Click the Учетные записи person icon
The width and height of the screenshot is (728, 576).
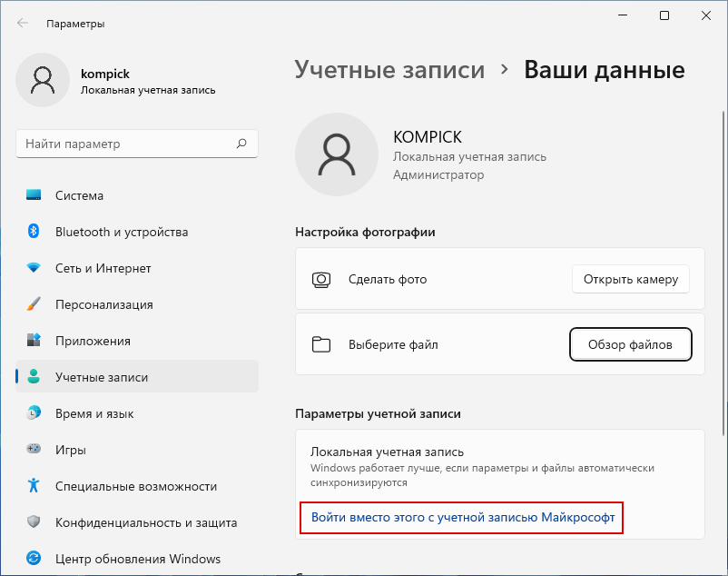pyautogui.click(x=34, y=376)
